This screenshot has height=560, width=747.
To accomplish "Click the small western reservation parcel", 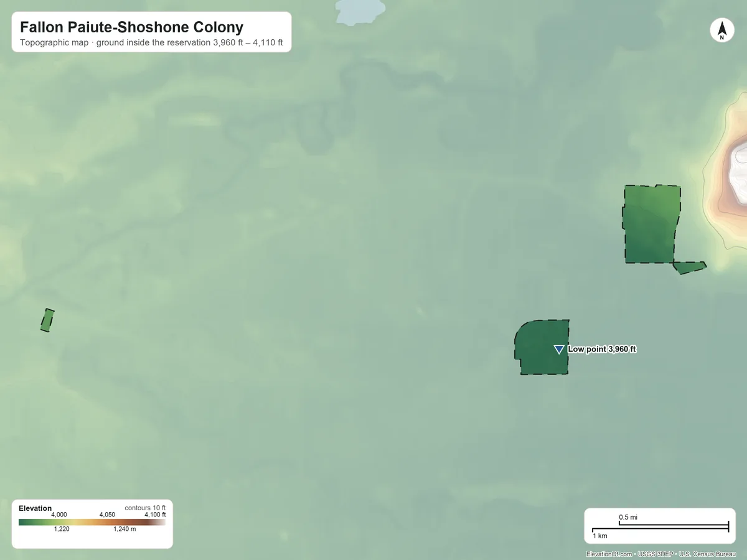I will (47, 320).
